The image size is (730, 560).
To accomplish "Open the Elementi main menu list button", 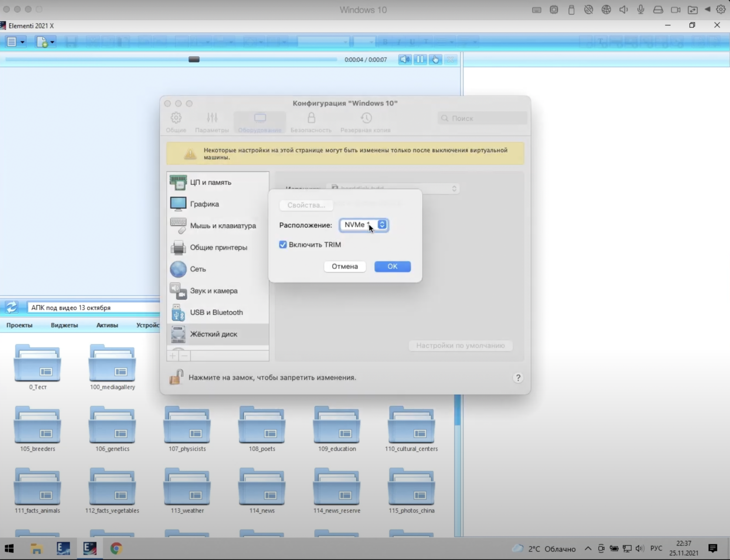I will pyautogui.click(x=15, y=42).
